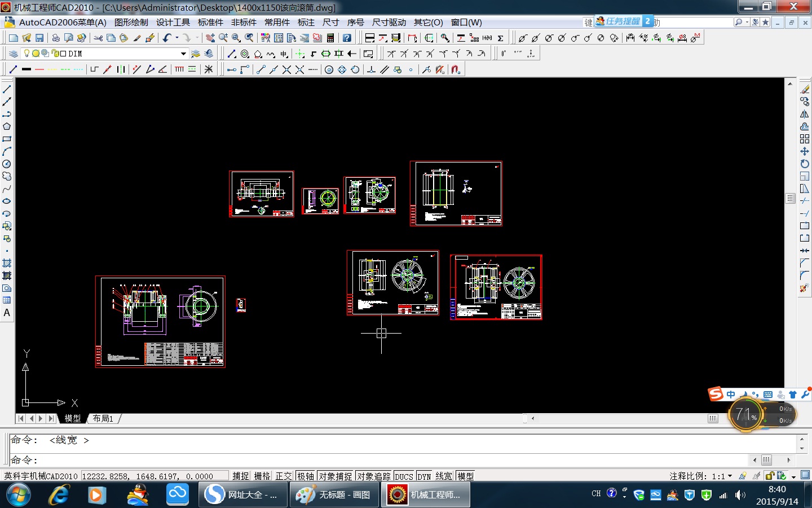
Task: Click 模型 button in status bar
Action: tap(466, 476)
